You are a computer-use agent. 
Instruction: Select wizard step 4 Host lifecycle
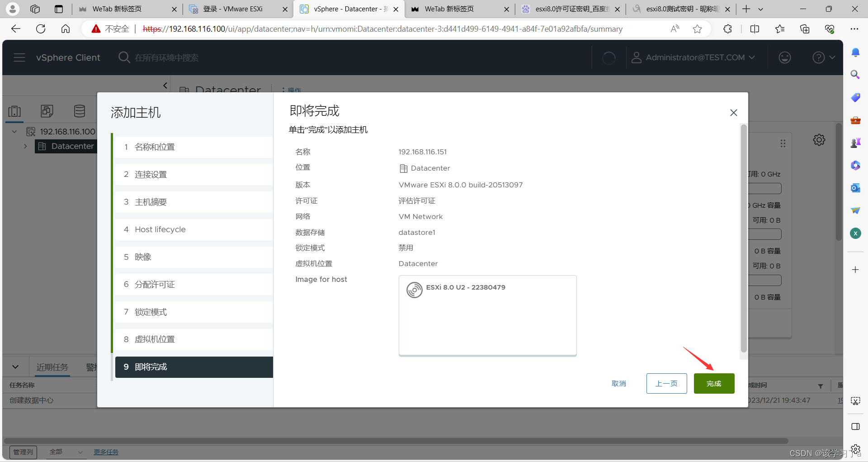[x=194, y=229]
